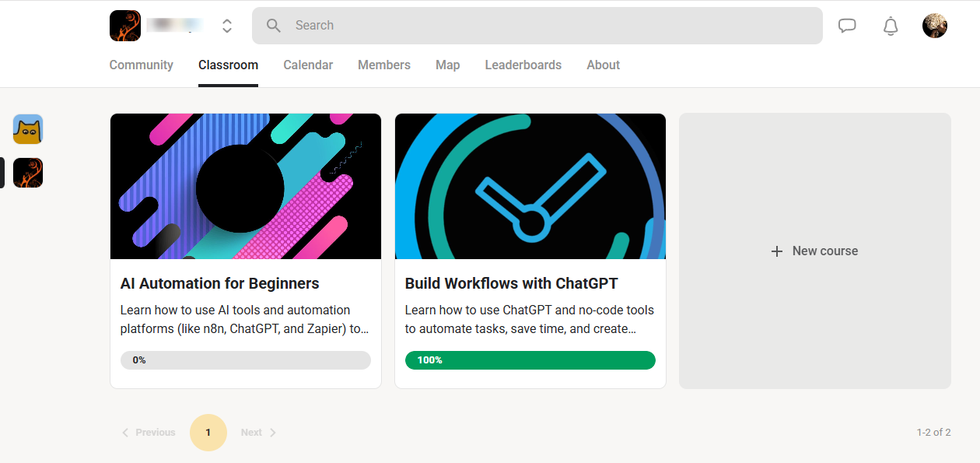Click the 0% progress bar
The width and height of the screenshot is (980, 463).
246,360
